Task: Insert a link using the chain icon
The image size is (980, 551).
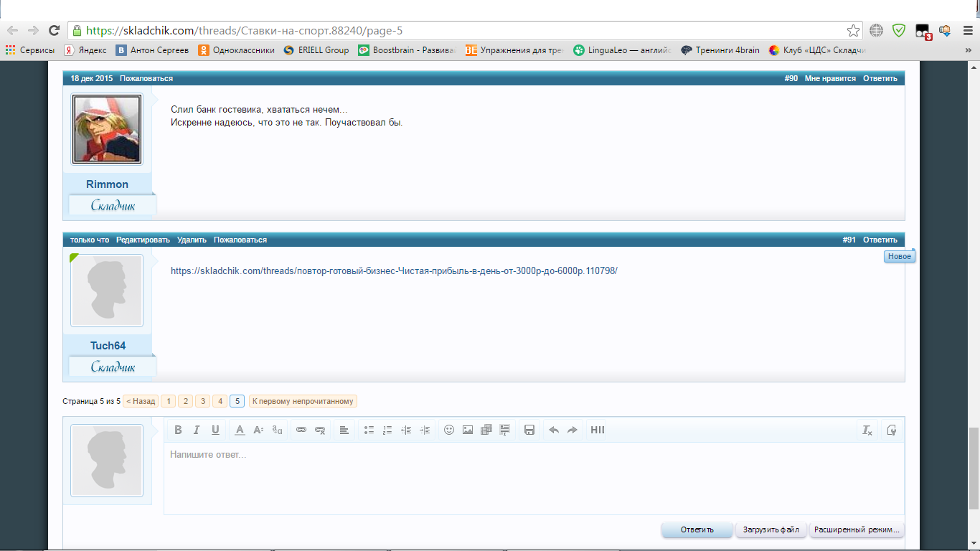Action: pyautogui.click(x=301, y=430)
